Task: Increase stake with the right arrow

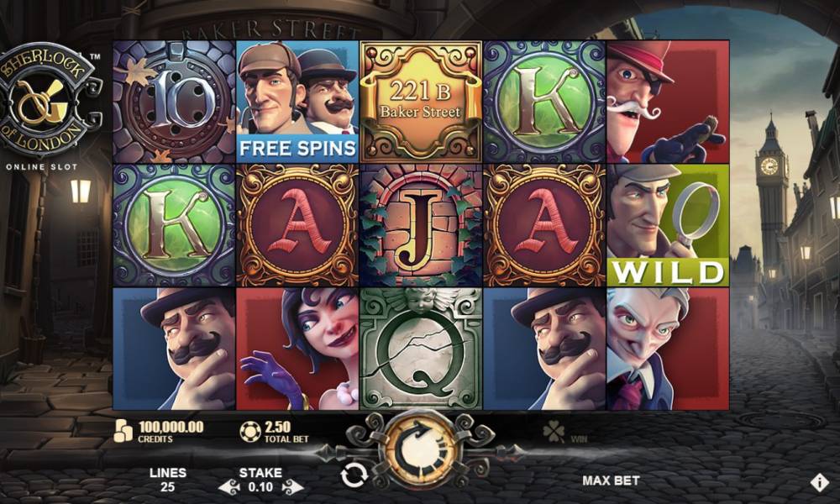Action: click(291, 487)
